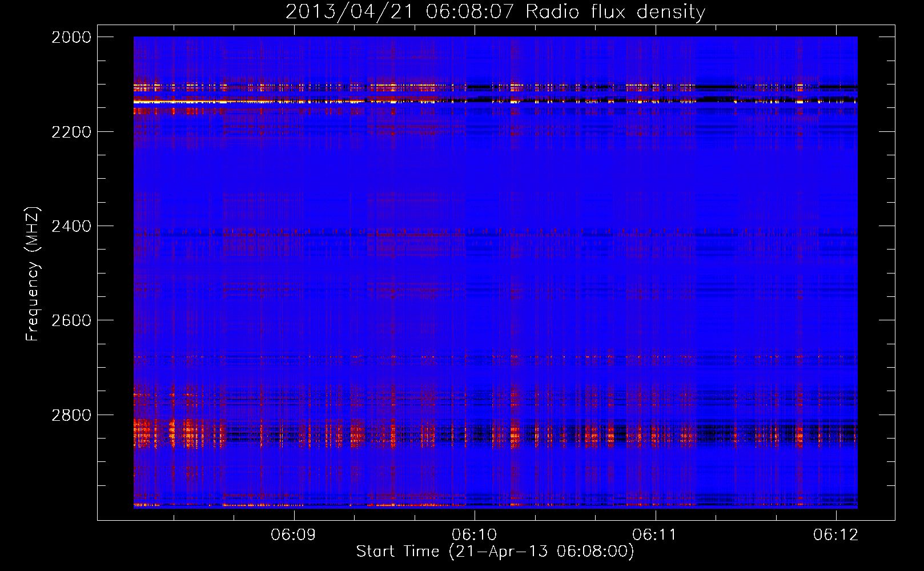Click the 06:10 time tick label

[x=475, y=534]
